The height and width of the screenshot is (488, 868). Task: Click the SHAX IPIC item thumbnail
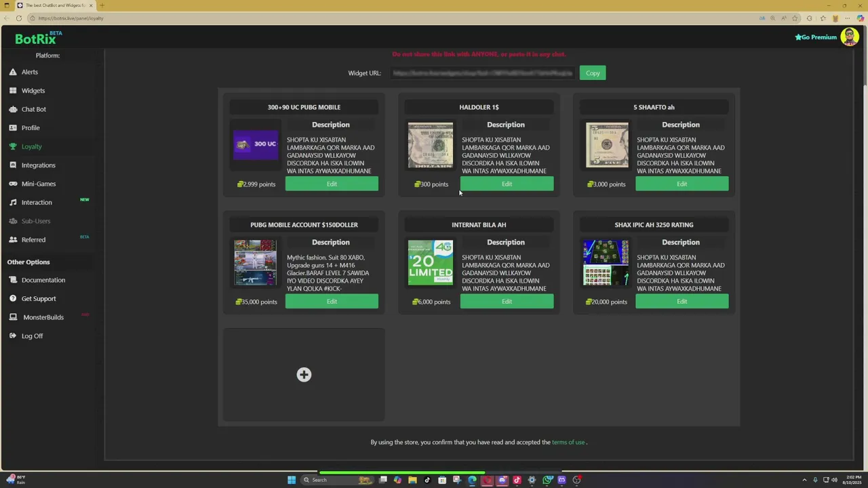click(x=606, y=263)
